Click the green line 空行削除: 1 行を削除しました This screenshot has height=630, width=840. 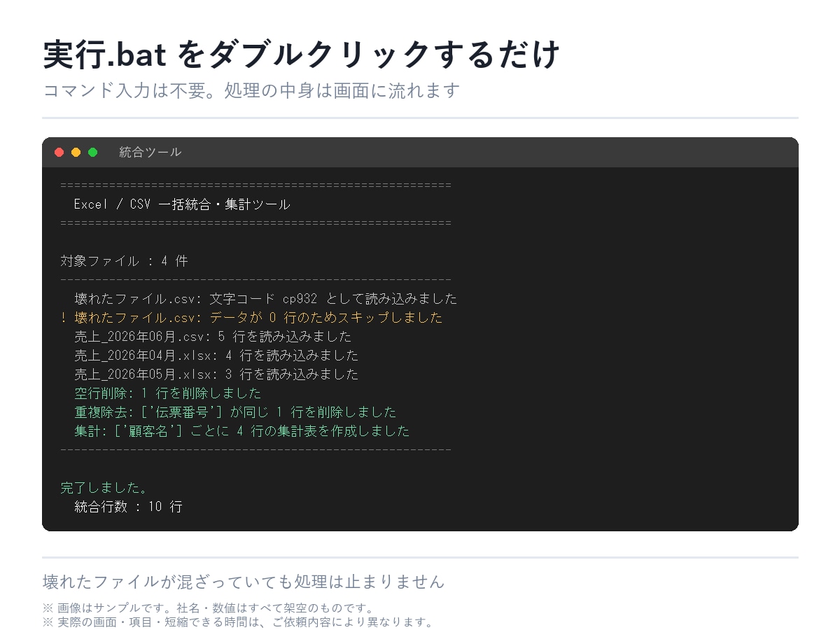pos(168,393)
